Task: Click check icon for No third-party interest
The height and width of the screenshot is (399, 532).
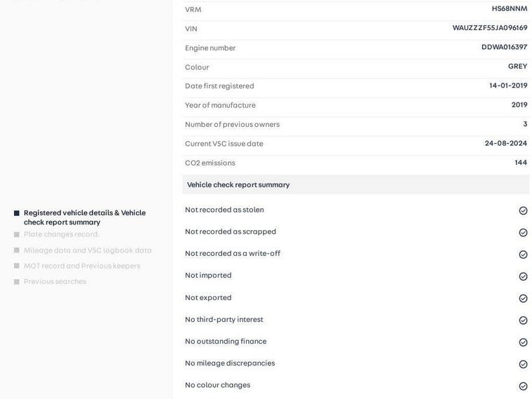Action: [x=523, y=320]
